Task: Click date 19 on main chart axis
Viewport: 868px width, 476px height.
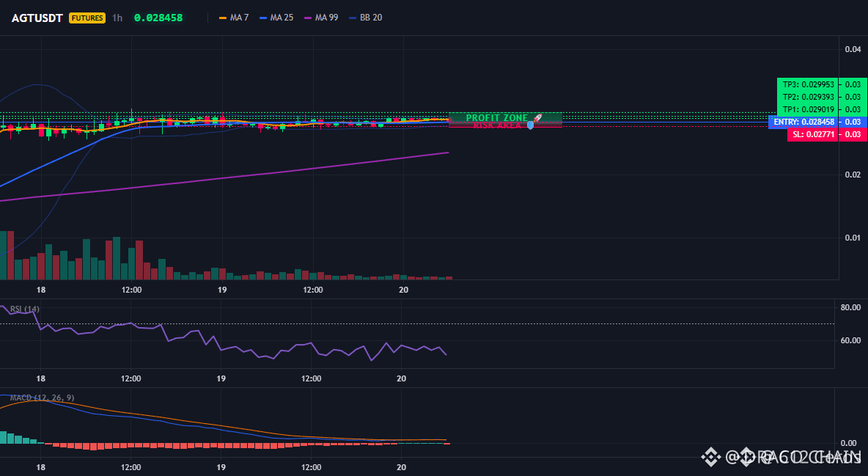Action: click(x=221, y=290)
